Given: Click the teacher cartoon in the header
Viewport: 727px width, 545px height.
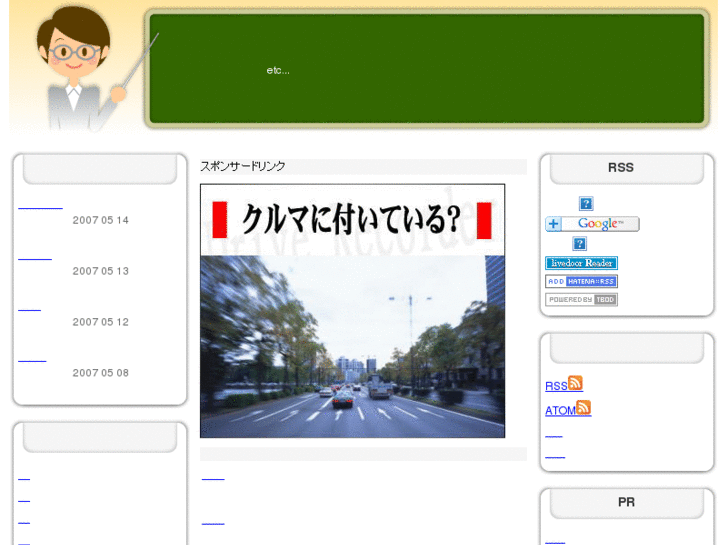Looking at the screenshot, I should pyautogui.click(x=83, y=68).
